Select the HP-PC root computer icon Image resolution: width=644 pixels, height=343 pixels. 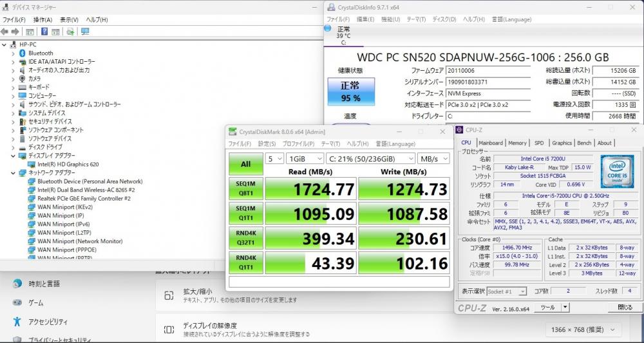click(x=13, y=44)
